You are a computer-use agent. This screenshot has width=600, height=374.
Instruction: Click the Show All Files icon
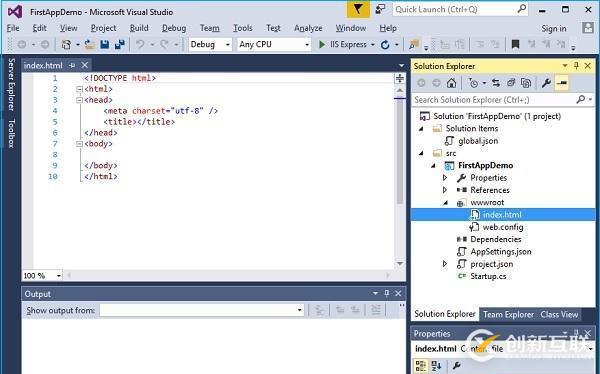526,83
